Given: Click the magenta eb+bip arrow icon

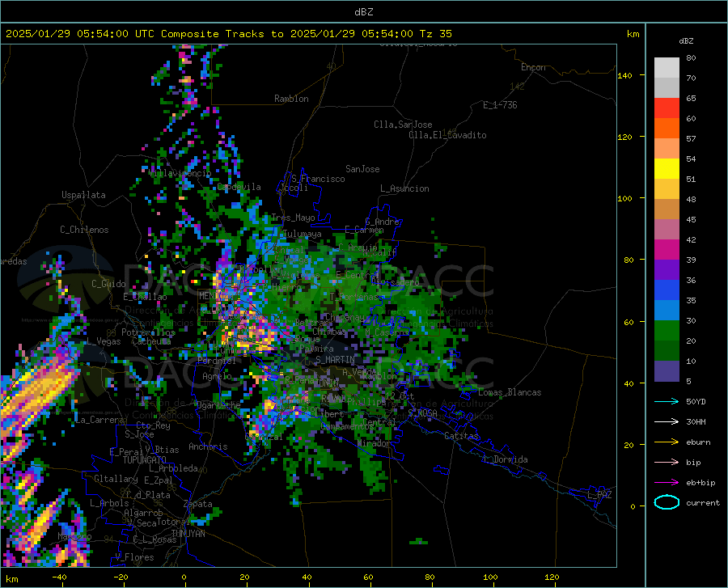Looking at the screenshot, I should coord(667,482).
